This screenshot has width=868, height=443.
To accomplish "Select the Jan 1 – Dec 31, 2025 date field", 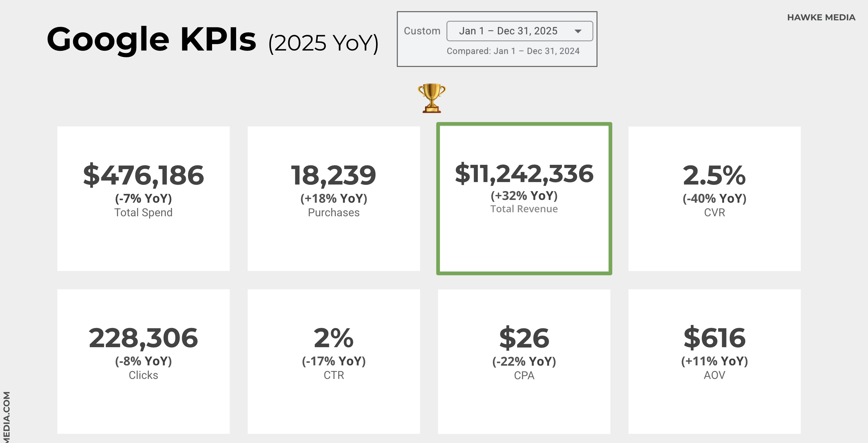I will pos(508,31).
